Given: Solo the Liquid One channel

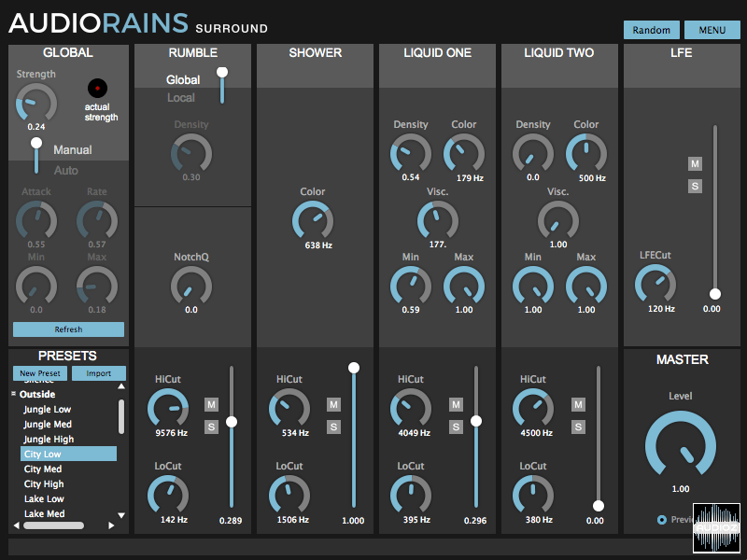Looking at the screenshot, I should click(x=456, y=427).
